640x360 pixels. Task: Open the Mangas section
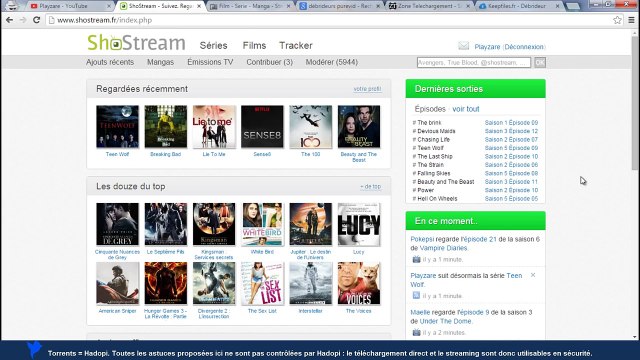[x=160, y=62]
